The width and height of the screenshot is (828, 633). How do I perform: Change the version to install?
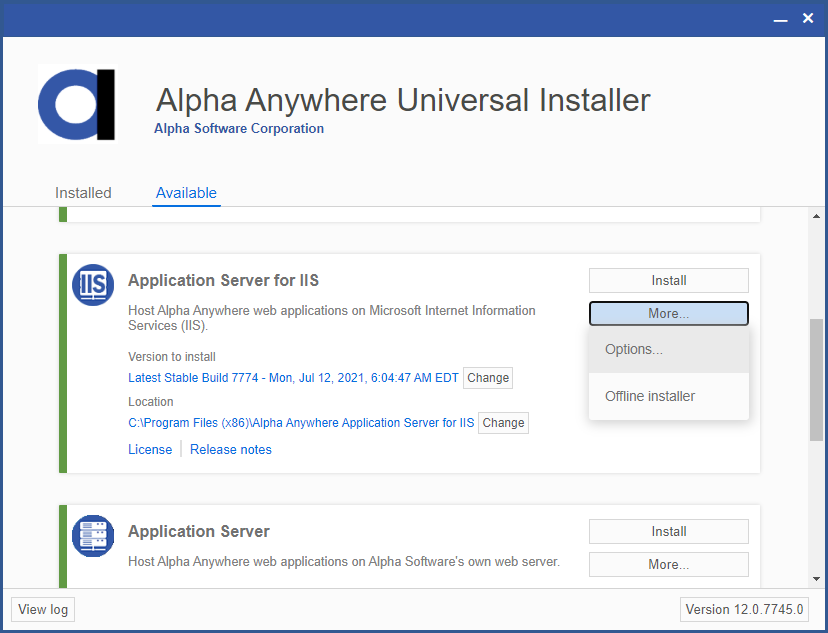coord(488,378)
